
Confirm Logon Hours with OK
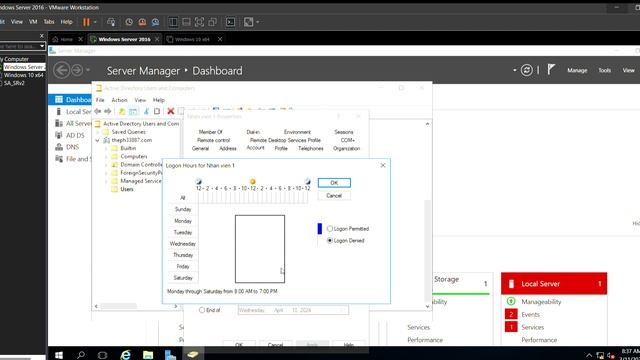pyautogui.click(x=334, y=182)
